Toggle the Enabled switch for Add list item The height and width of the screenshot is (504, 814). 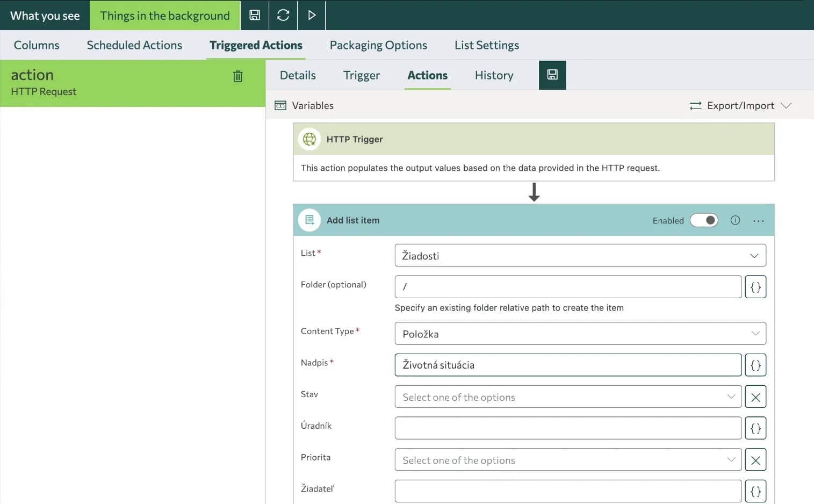704,220
